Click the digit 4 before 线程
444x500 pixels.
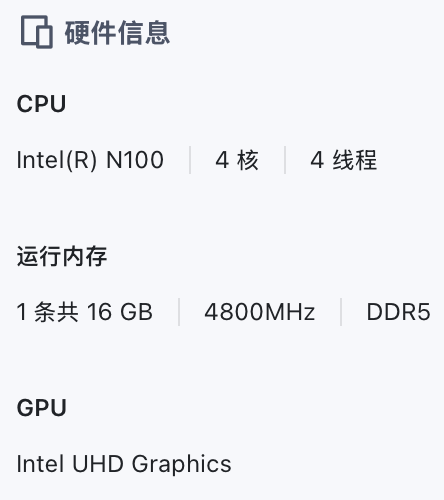(x=317, y=160)
